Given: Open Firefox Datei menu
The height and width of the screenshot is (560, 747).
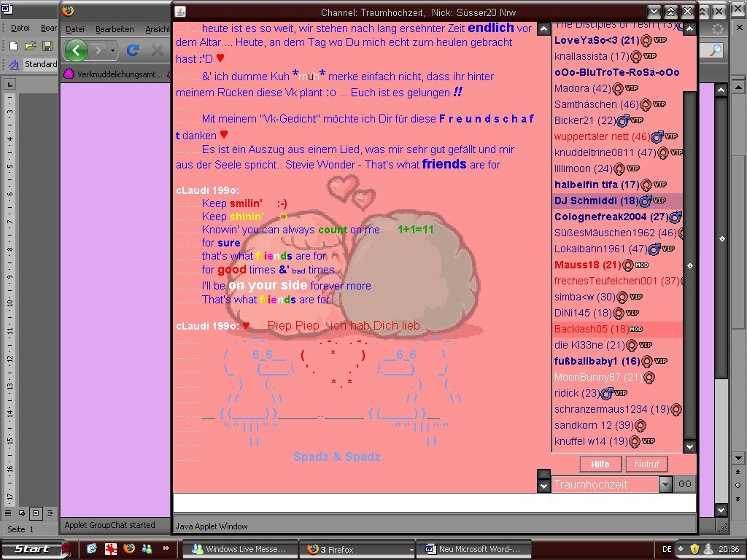Looking at the screenshot, I should 75,29.
